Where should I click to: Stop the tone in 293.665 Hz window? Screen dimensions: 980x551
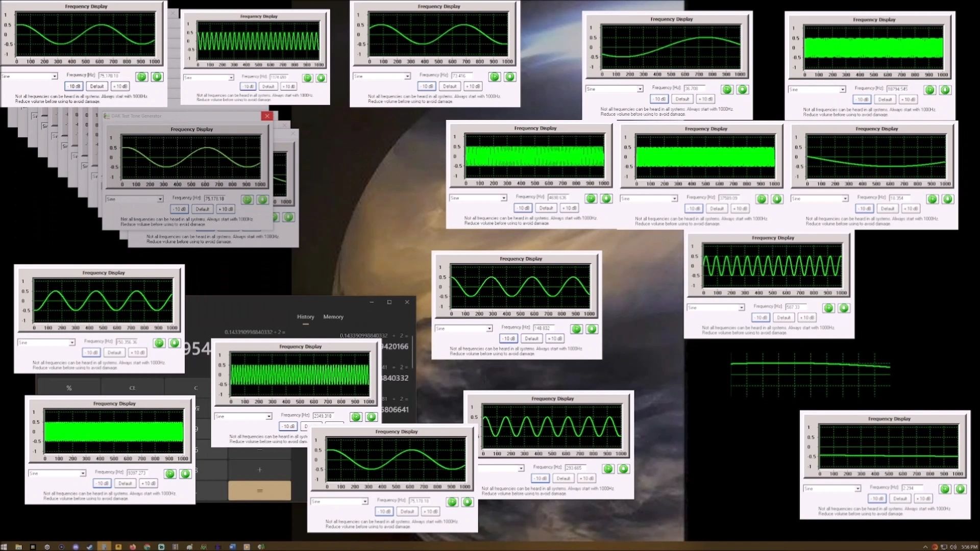pyautogui.click(x=624, y=469)
